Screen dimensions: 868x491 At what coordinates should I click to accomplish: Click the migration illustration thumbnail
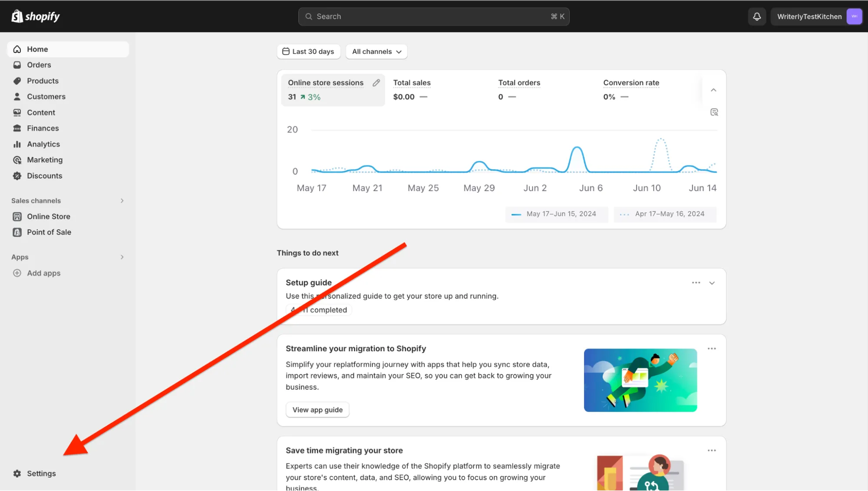[x=640, y=380]
